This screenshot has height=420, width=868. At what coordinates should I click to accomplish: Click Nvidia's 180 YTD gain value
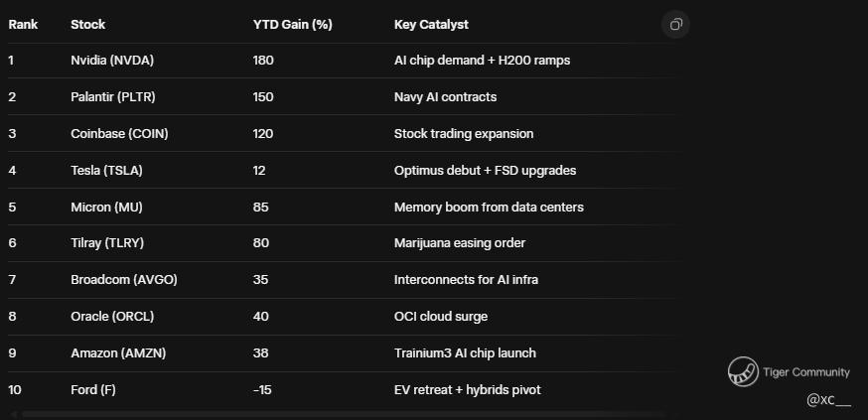pos(263,61)
